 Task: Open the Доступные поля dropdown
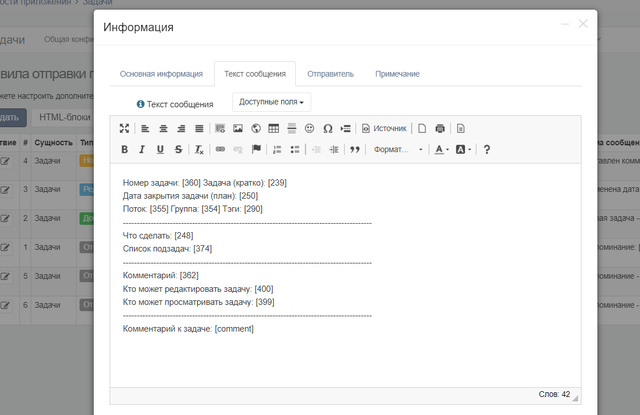coord(271,102)
